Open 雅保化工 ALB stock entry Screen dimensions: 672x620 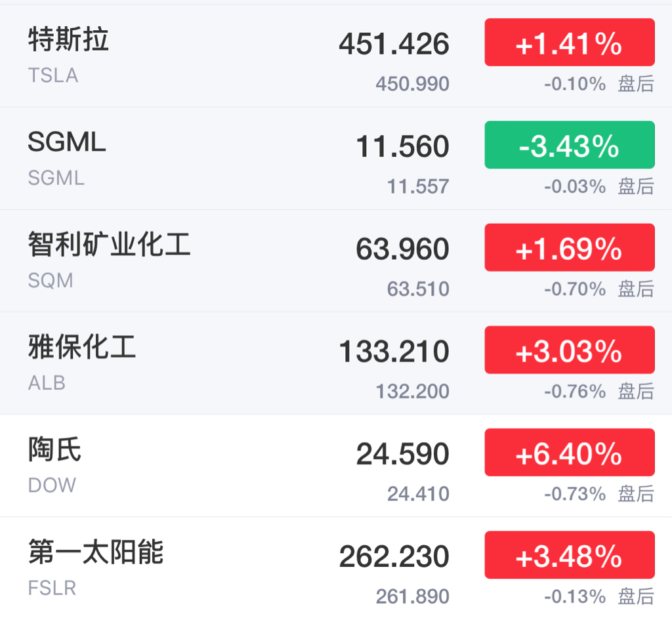(x=336, y=363)
